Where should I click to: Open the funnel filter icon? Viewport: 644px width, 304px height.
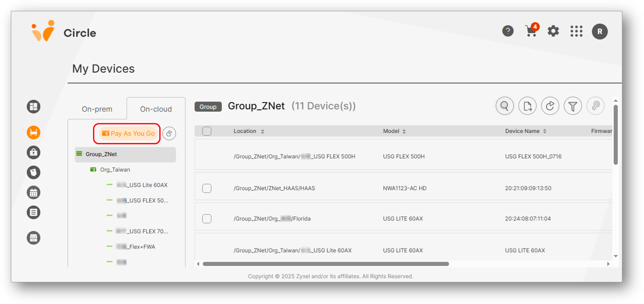pos(572,106)
